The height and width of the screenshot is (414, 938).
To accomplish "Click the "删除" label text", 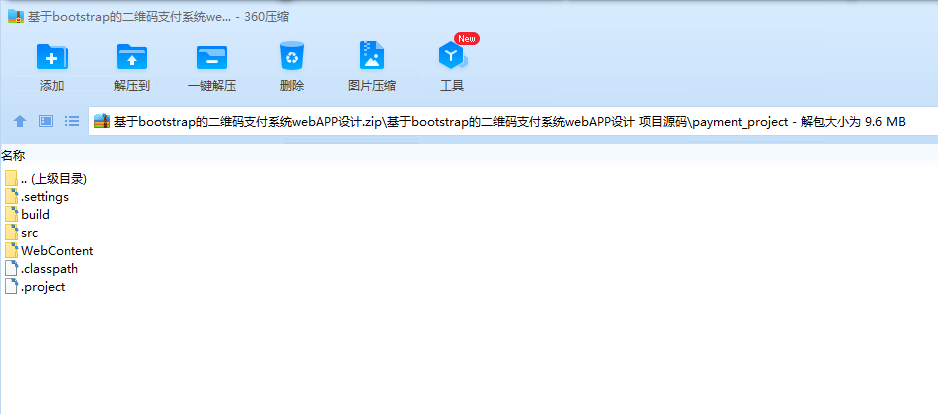I will tap(292, 86).
